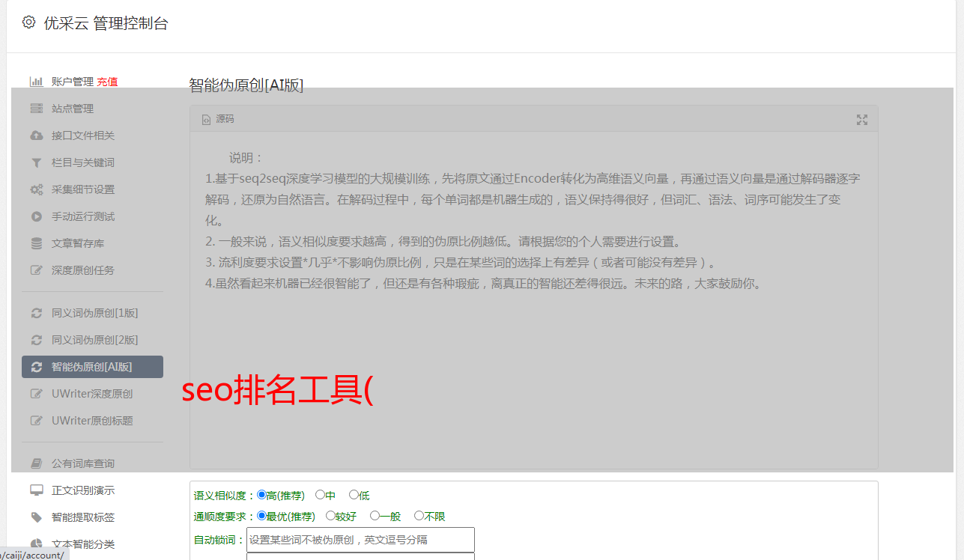This screenshot has width=964, height=560.
Task: Go to 智能提取标签 page
Action: click(x=83, y=517)
